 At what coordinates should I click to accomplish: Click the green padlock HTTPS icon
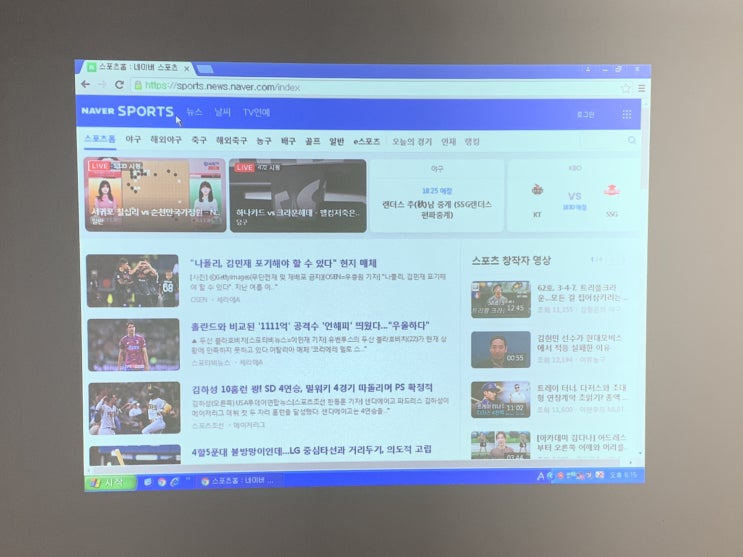tap(138, 85)
